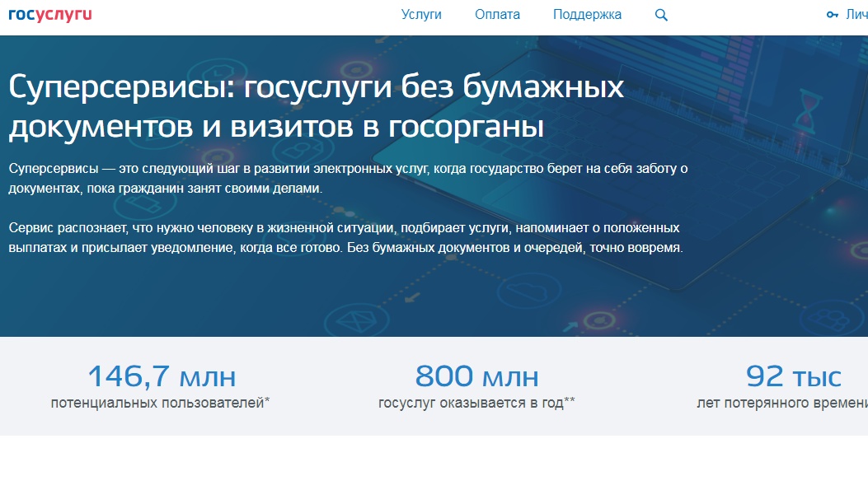Go to the Оплата section
Viewport: 868px width, 490px height.
[497, 15]
